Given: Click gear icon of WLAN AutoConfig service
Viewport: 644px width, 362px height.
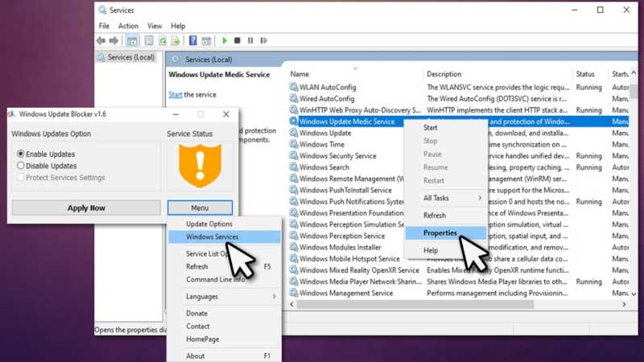Looking at the screenshot, I should 293,87.
